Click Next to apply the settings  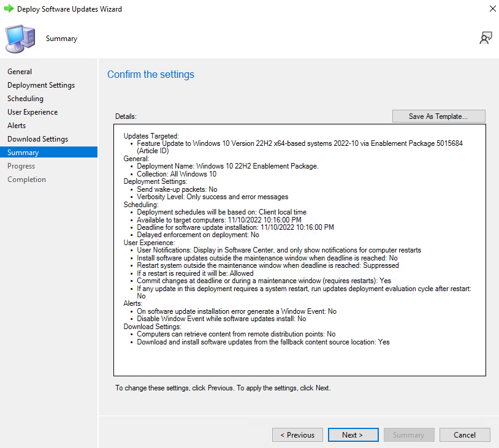353,435
